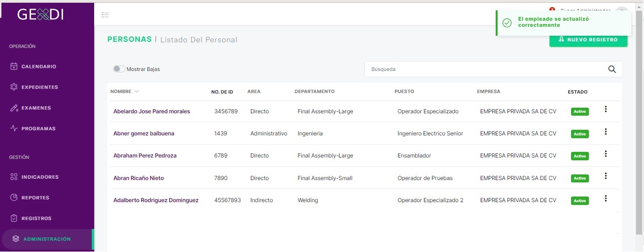Click 'Ensamblador' position cell

click(x=414, y=156)
